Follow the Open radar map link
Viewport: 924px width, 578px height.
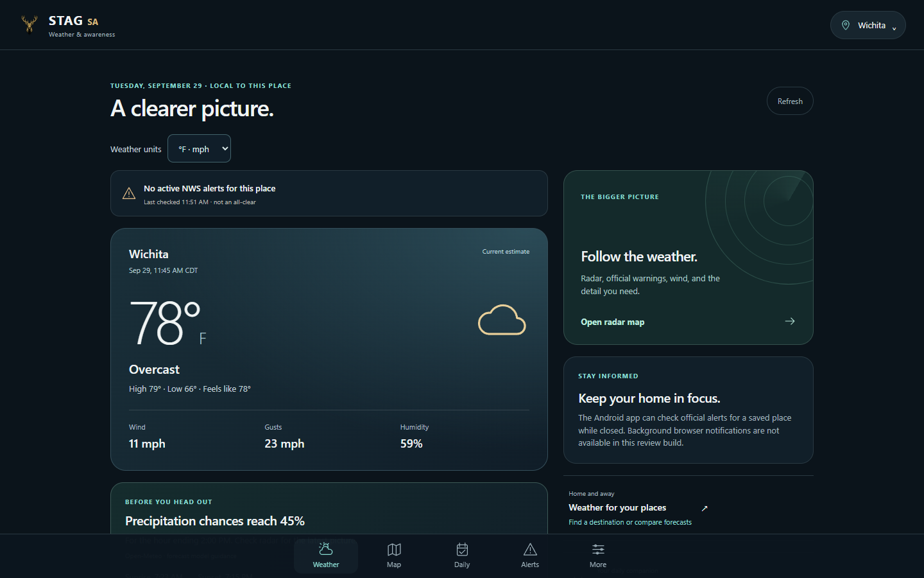[613, 322]
